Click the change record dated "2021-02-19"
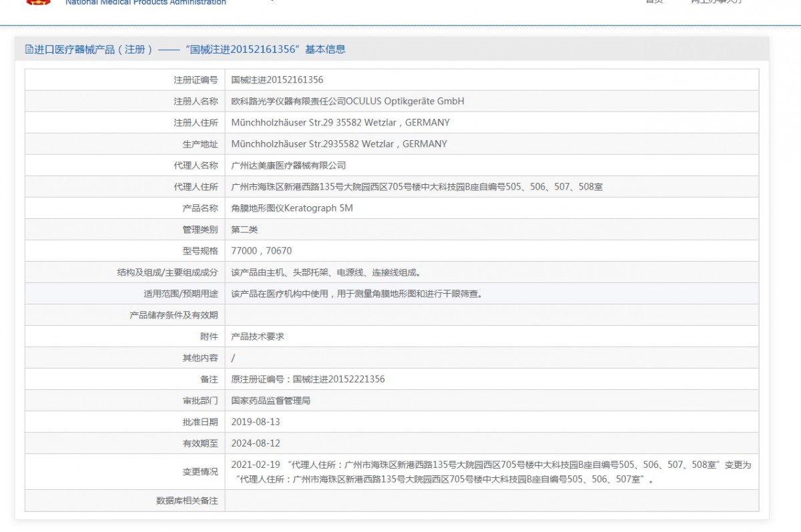The image size is (801, 532). pyautogui.click(x=491, y=471)
